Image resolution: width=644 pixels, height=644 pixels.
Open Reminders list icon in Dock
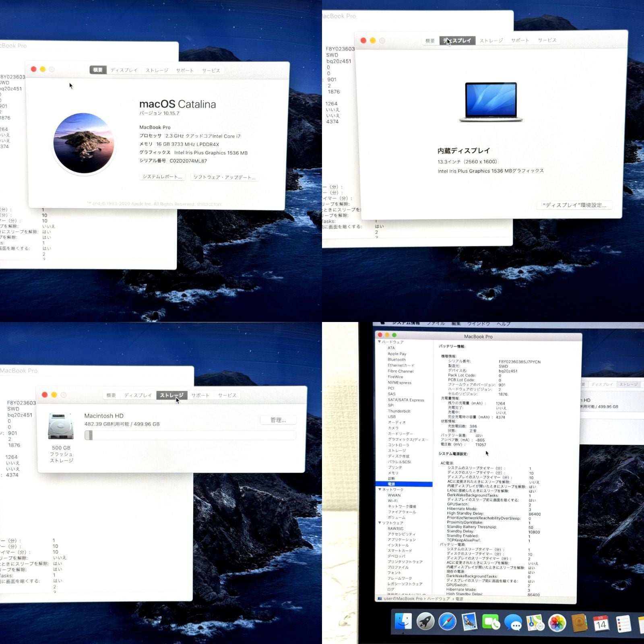click(623, 624)
